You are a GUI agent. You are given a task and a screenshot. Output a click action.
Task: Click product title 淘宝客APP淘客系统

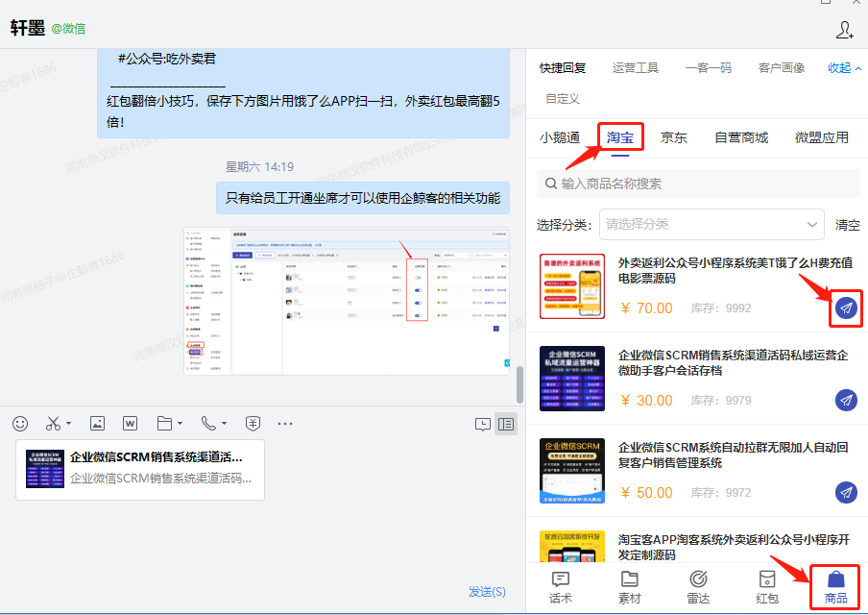(734, 547)
